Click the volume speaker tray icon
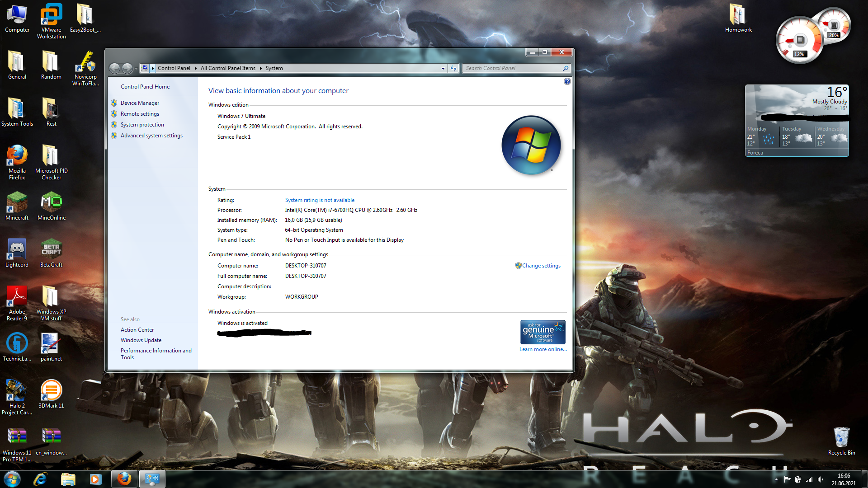This screenshot has height=488, width=868. coord(820,479)
